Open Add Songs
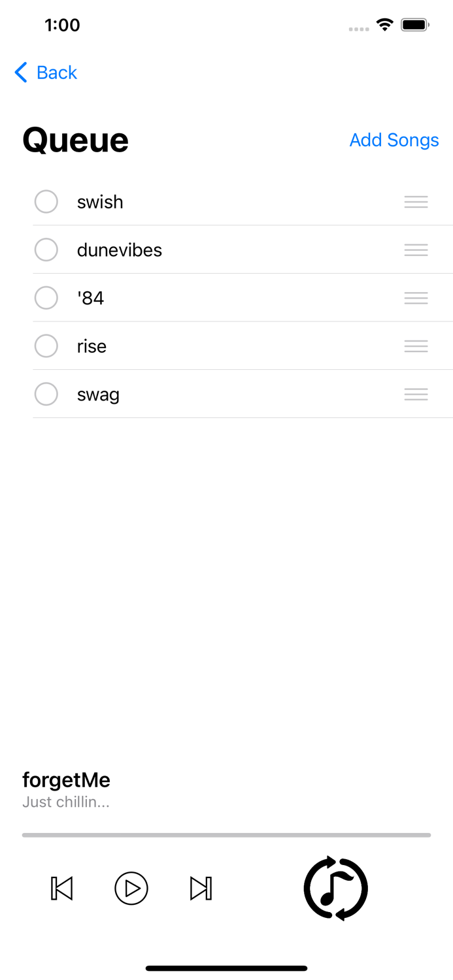The height and width of the screenshot is (980, 453). (394, 140)
